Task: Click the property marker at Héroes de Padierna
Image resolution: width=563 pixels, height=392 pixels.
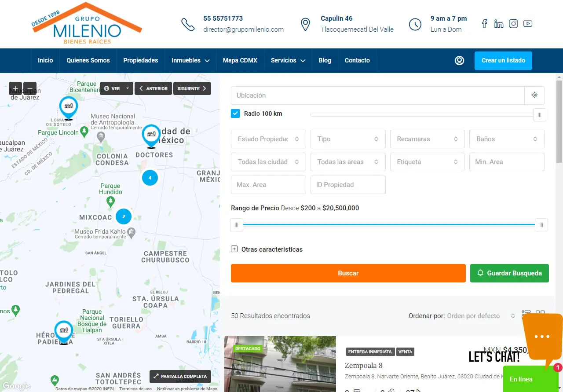Action: click(64, 332)
